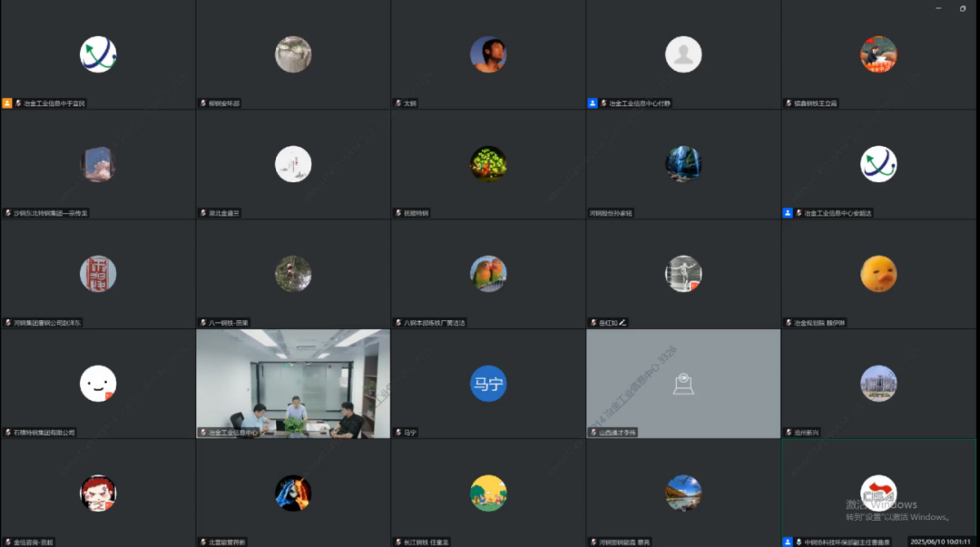Click the default gray person avatar

[x=683, y=54]
